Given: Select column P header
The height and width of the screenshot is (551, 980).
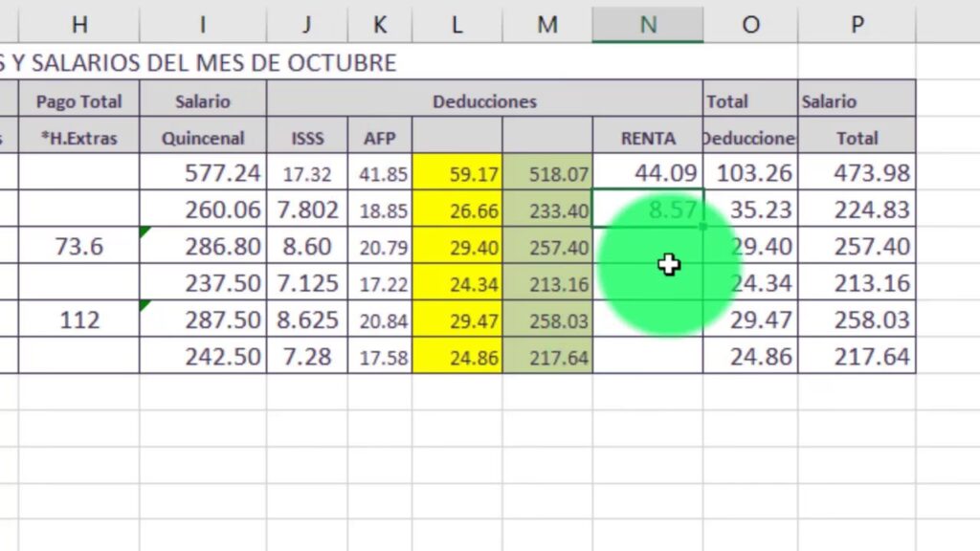Looking at the screenshot, I should [x=857, y=26].
